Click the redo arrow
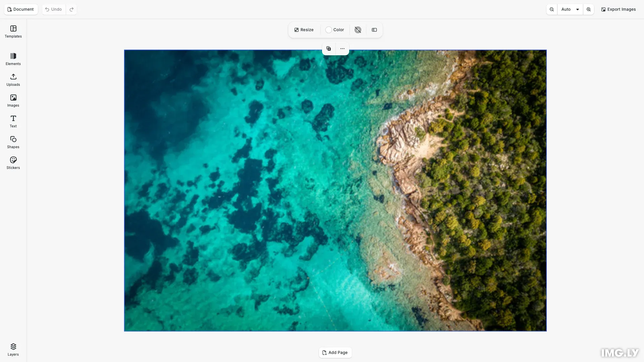The image size is (644, 362). tap(71, 9)
